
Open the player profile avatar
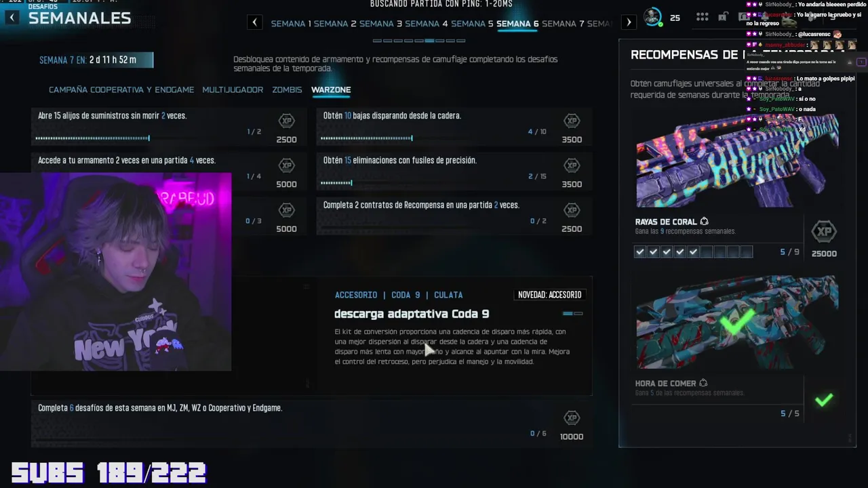653,17
